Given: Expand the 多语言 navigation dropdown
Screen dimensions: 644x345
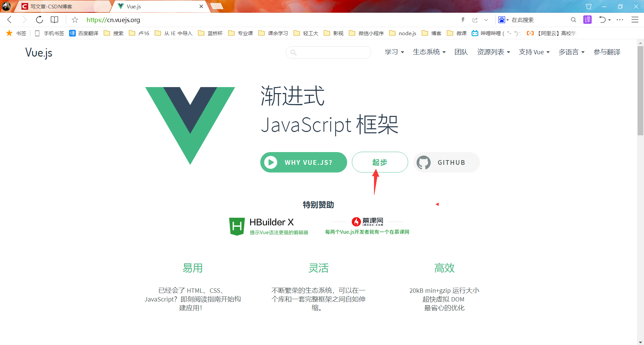Looking at the screenshot, I should pos(571,52).
